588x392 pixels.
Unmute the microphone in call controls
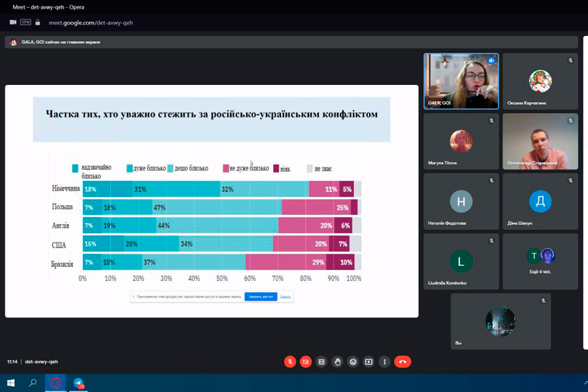click(x=290, y=361)
